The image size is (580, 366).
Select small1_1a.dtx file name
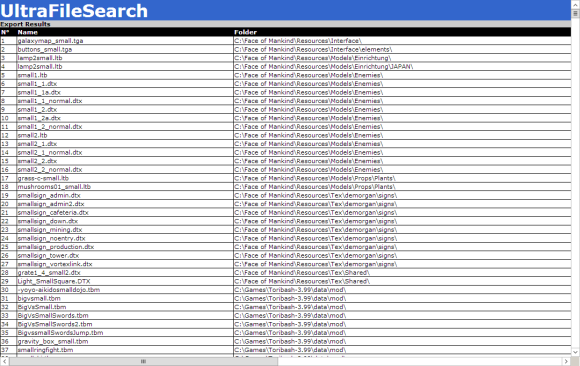tap(39, 92)
